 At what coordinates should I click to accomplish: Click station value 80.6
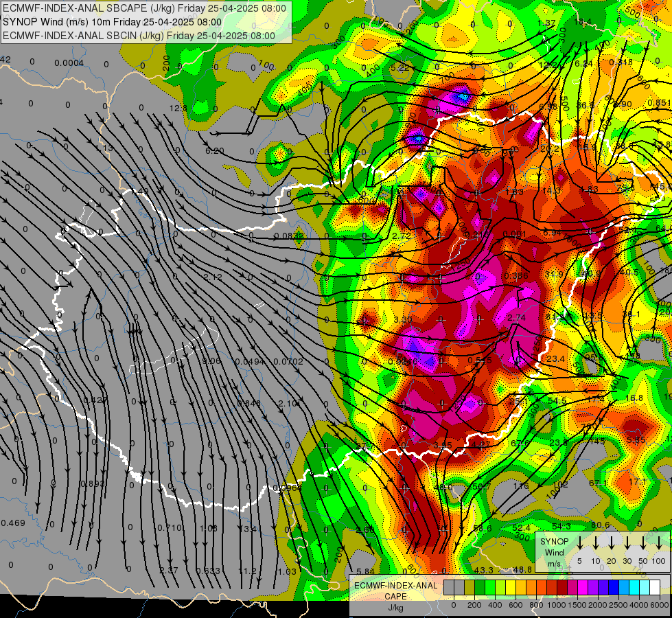(x=600, y=525)
